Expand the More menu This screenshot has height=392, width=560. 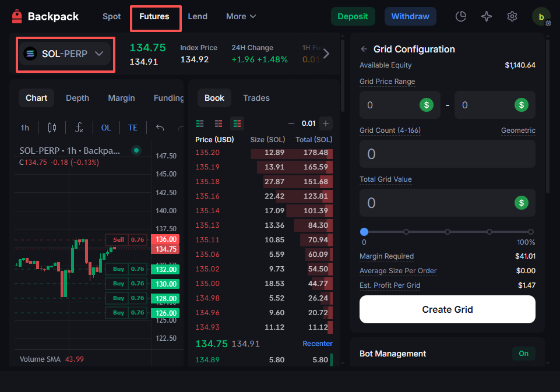pos(241,16)
